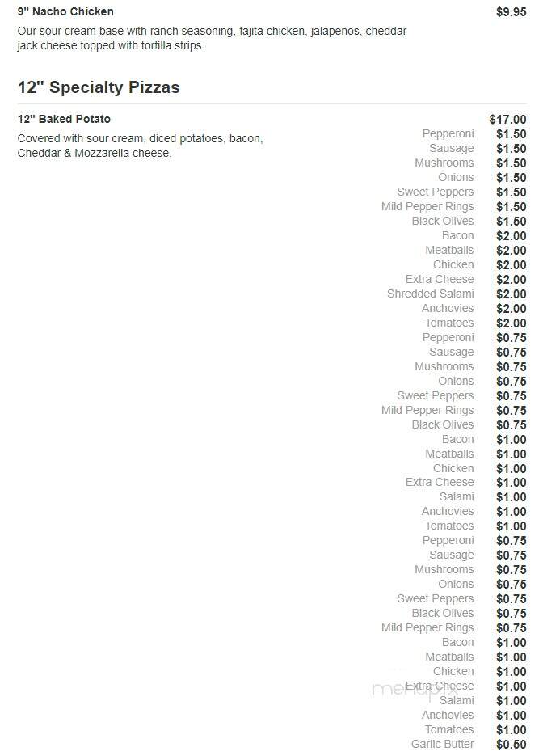Click the Nacho Chicken description text
560x756 pixels.
[212, 38]
